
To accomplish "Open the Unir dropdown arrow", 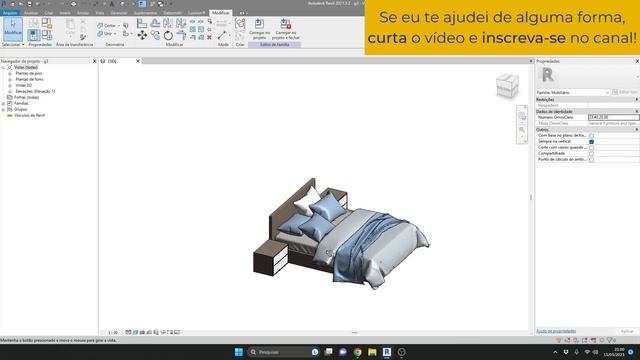I will (x=115, y=34).
